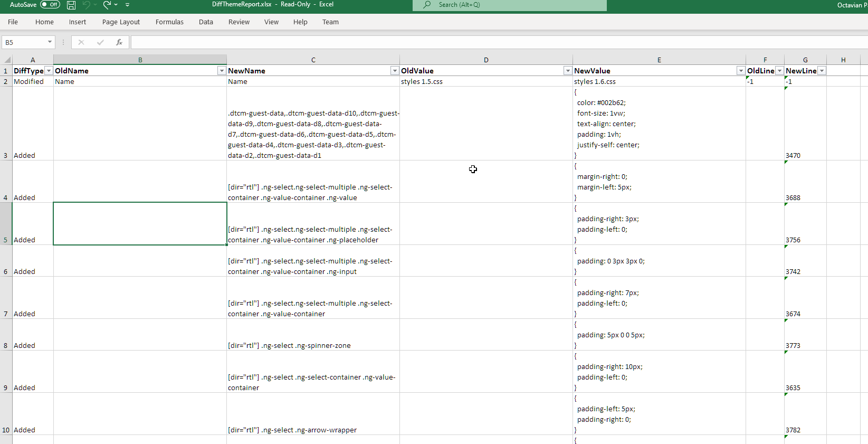Image resolution: width=868 pixels, height=444 pixels.
Task: Select row 7 header
Action: pyautogui.click(x=6, y=314)
